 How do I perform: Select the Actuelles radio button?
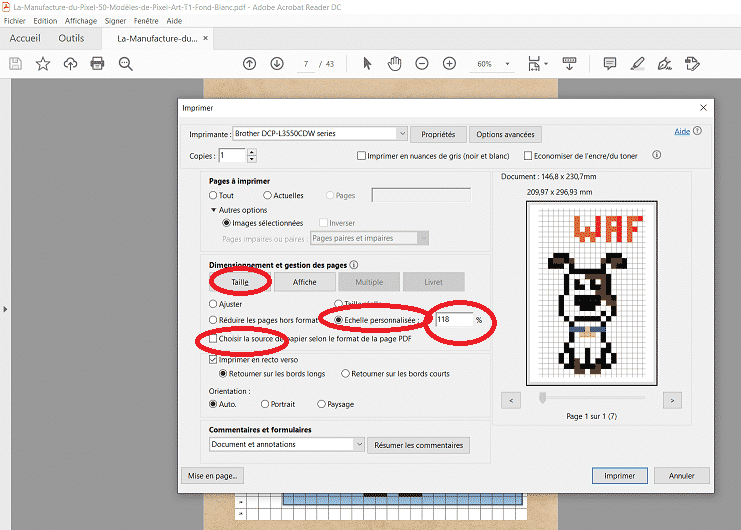(x=267, y=195)
